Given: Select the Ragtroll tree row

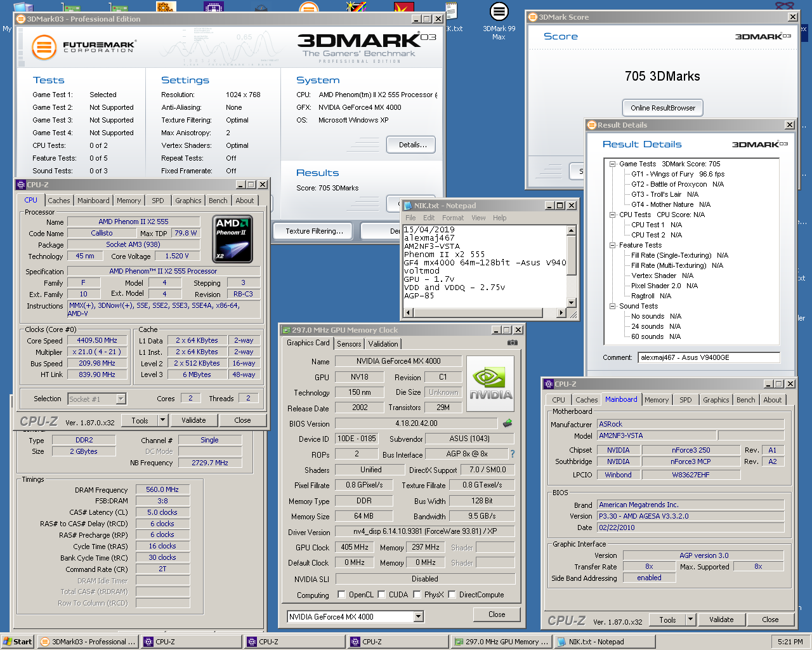Looking at the screenshot, I should [651, 296].
